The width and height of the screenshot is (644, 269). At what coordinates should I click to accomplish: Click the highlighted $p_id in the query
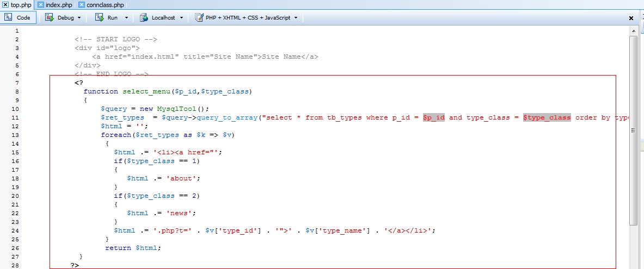pos(434,117)
